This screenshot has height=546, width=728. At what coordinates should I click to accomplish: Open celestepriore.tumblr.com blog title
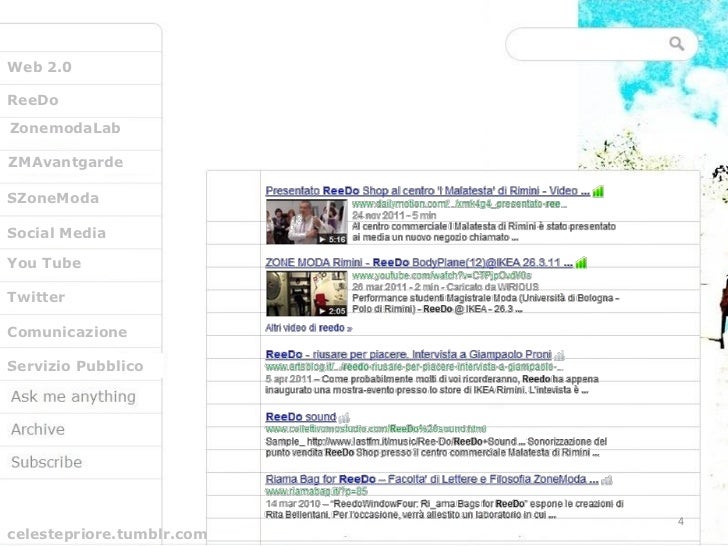[107, 534]
